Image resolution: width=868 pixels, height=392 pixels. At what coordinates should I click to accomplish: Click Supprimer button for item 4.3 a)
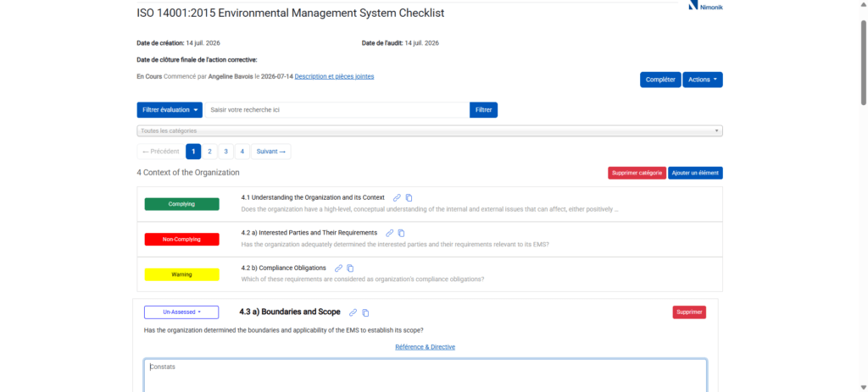[x=689, y=312]
